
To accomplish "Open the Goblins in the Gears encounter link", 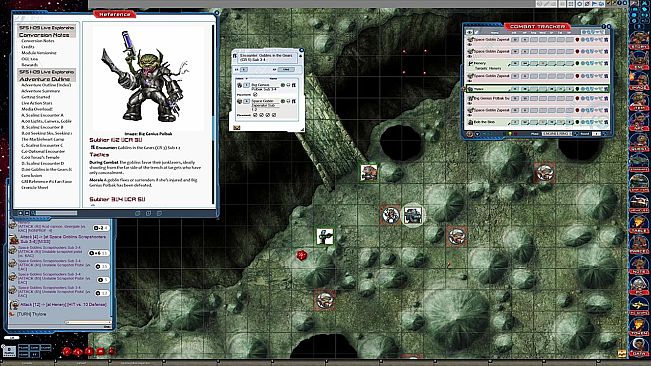I will (135, 147).
